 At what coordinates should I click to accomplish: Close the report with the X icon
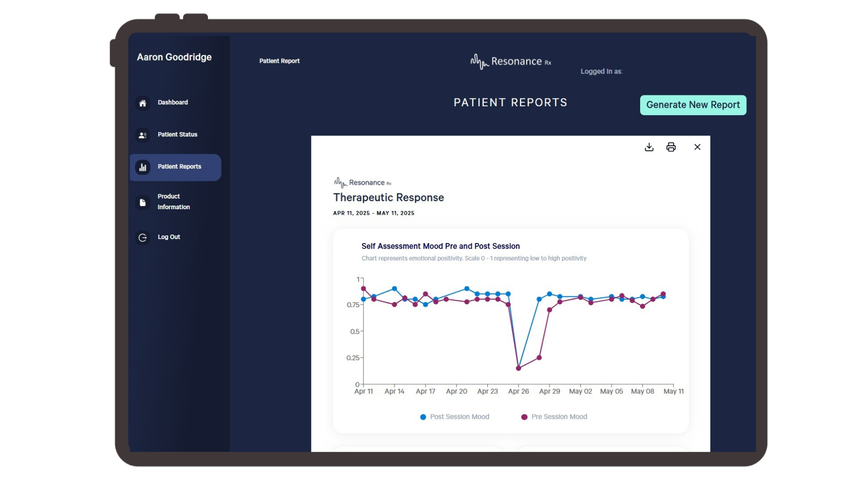coord(697,147)
